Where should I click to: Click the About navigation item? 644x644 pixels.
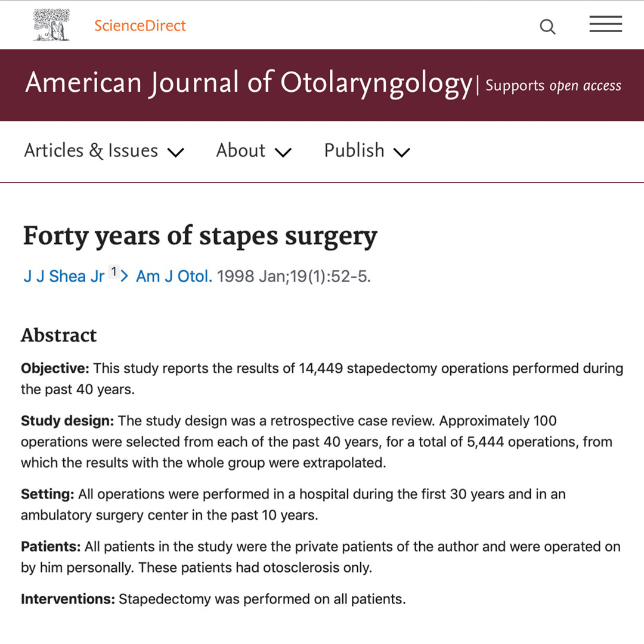pos(240,151)
